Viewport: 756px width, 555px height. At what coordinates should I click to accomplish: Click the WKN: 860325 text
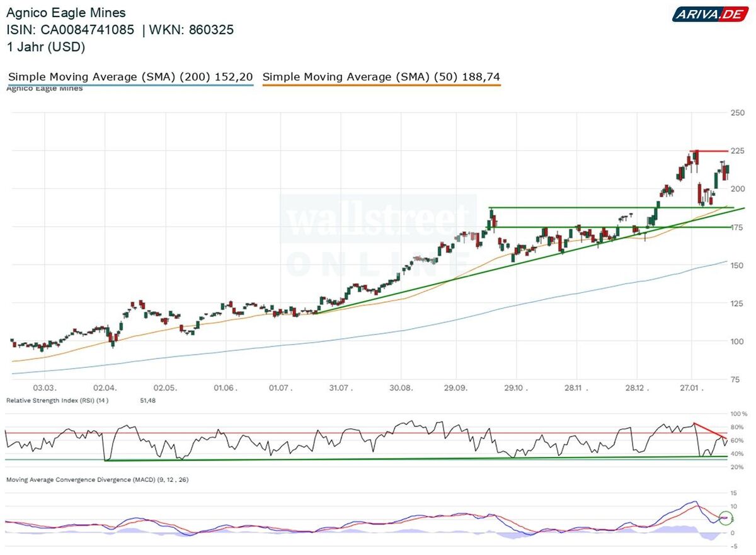tap(192, 30)
